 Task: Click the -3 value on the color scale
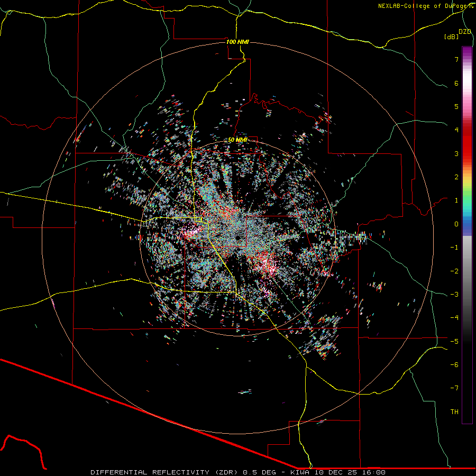pyautogui.click(x=454, y=295)
